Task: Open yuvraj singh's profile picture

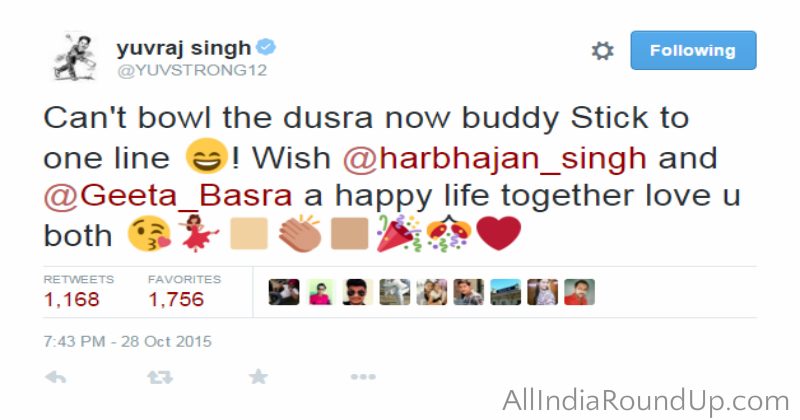Action: tap(74, 56)
